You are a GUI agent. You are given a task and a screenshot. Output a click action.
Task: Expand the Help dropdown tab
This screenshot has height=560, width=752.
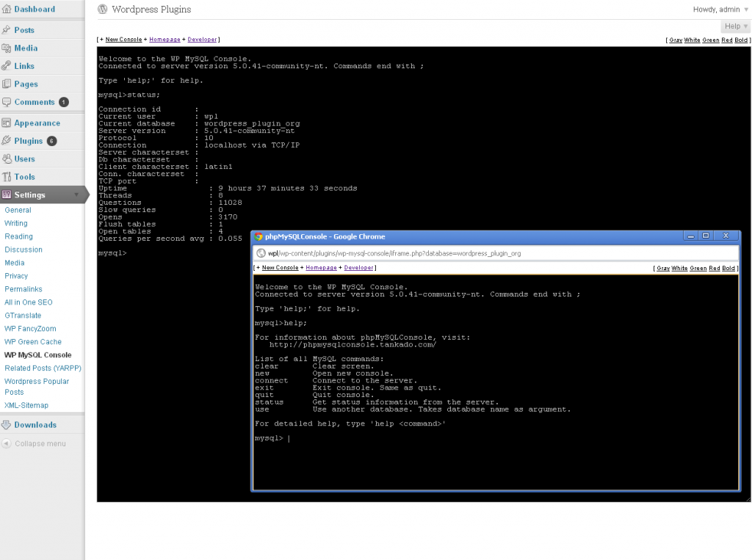point(734,26)
